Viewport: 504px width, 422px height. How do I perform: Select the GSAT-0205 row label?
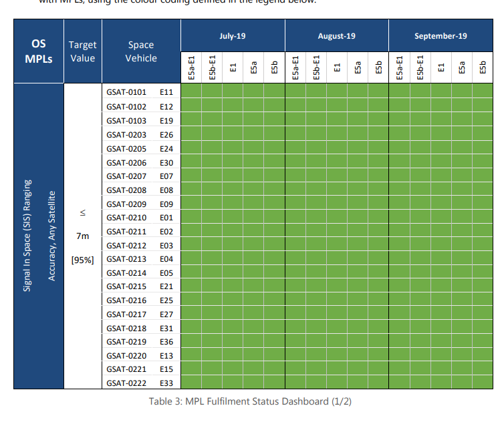[x=126, y=149]
